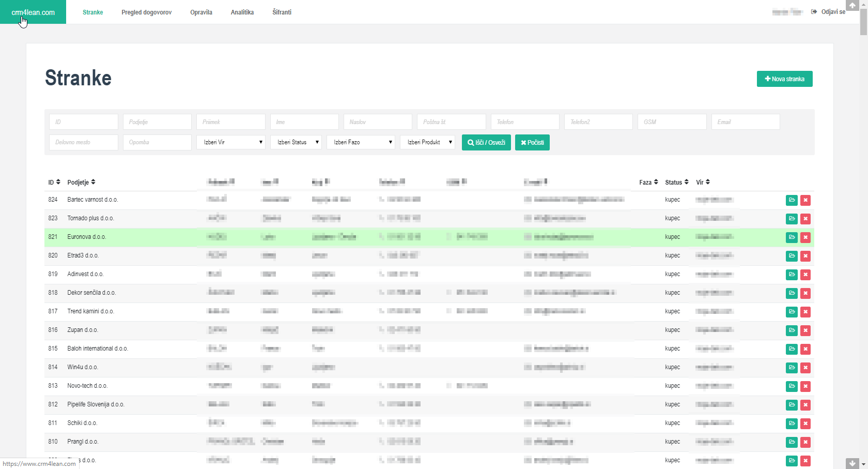Focus the Opomba filter field

click(x=157, y=142)
